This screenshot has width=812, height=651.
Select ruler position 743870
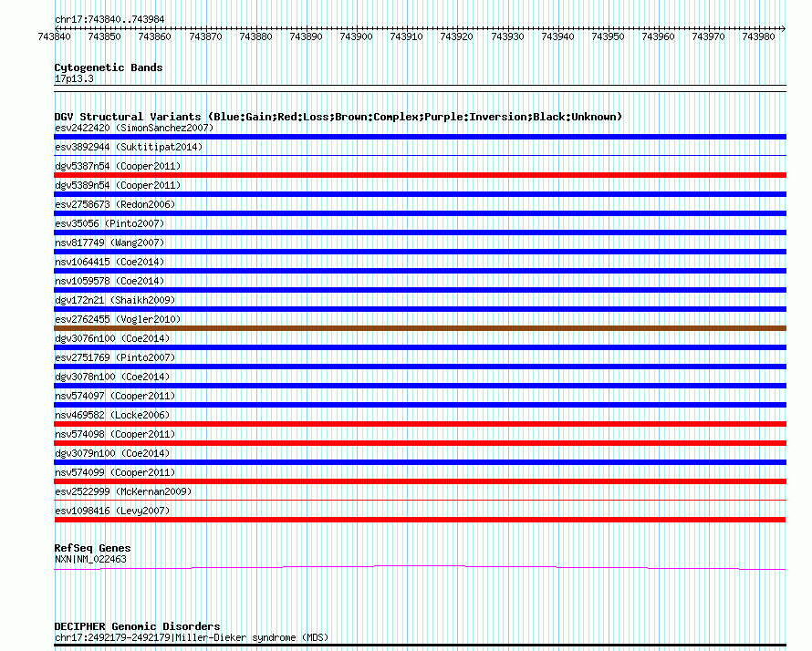pos(205,36)
